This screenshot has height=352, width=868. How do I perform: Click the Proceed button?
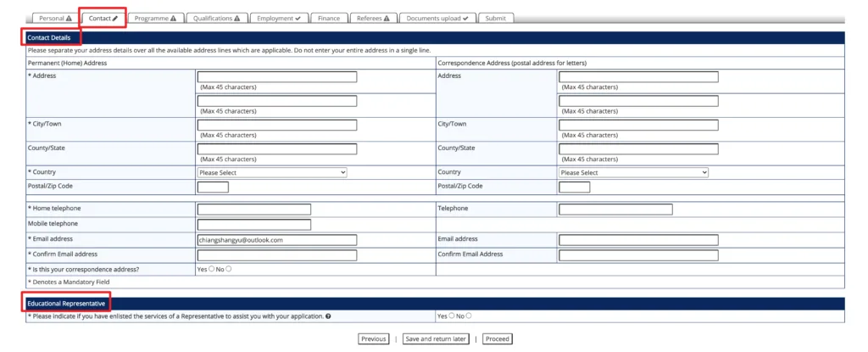coord(498,338)
